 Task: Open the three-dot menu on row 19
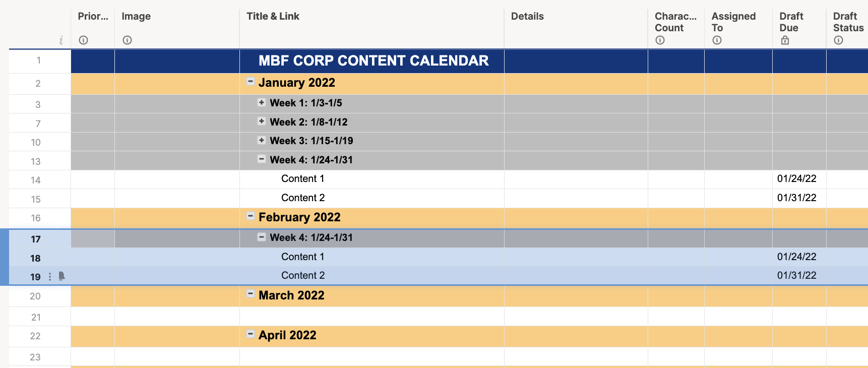coord(50,276)
